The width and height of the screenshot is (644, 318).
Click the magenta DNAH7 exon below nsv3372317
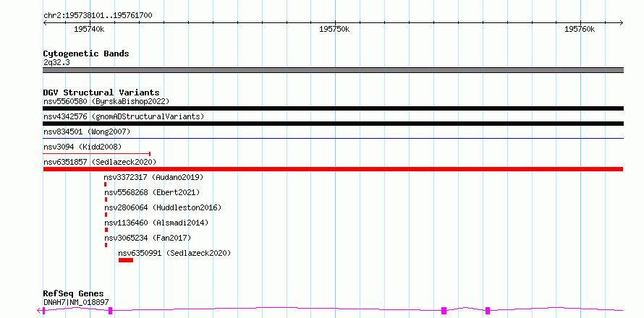coord(111,311)
